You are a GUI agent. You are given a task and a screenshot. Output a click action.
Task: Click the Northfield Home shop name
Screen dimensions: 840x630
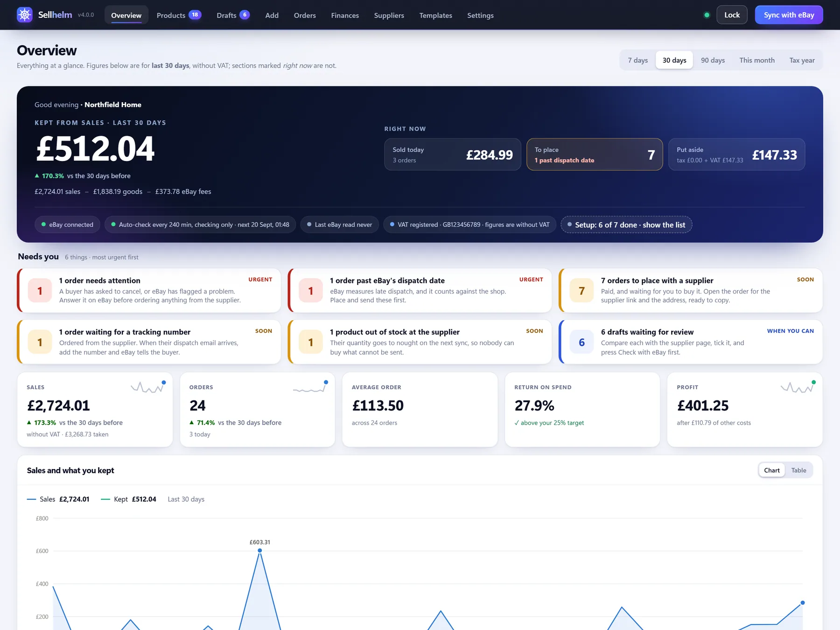coord(113,105)
